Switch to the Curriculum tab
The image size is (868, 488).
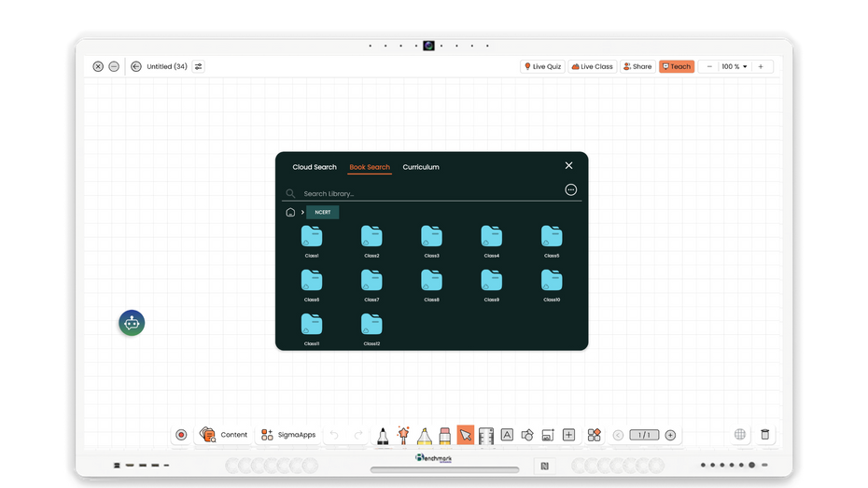421,167
